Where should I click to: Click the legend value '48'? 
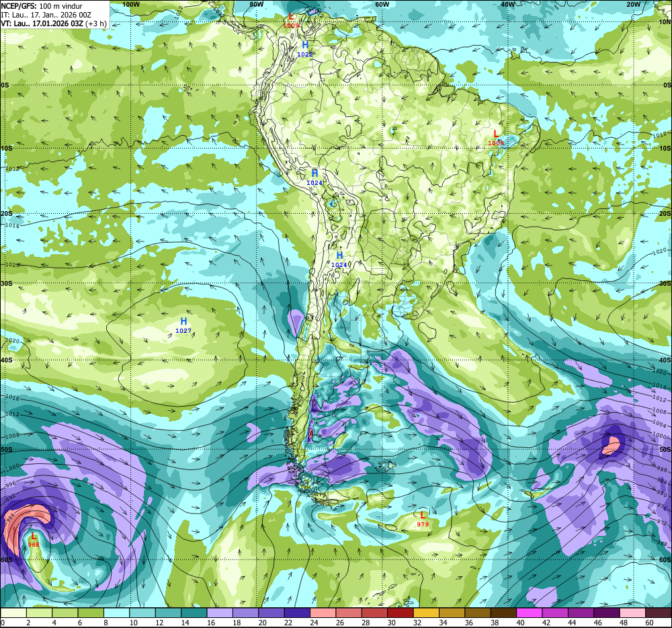coord(623,623)
